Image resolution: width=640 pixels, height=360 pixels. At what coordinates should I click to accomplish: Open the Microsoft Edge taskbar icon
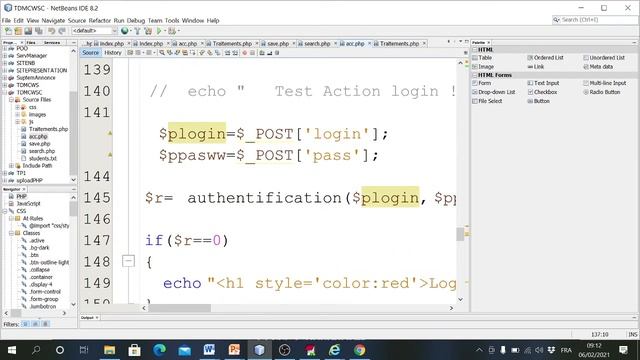(x=159, y=350)
